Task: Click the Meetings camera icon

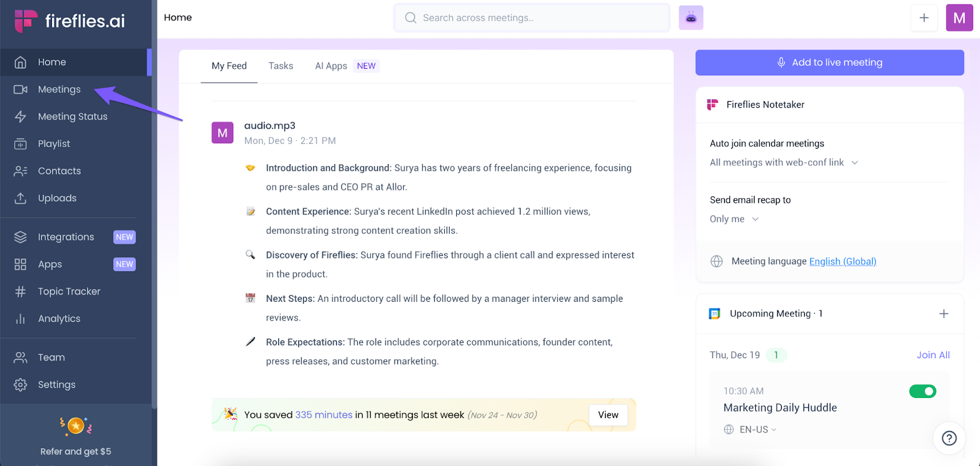Action: (x=20, y=89)
